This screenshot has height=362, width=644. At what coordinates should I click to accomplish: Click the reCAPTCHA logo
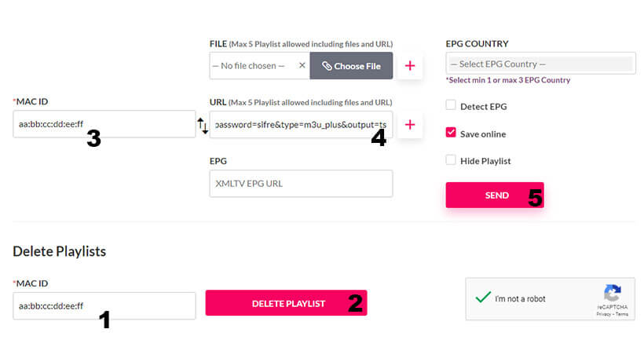(x=612, y=292)
